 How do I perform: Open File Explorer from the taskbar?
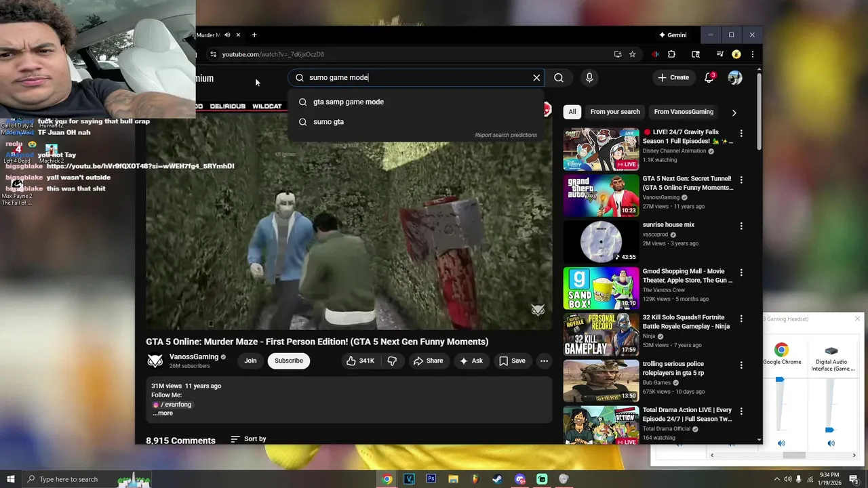pos(453,479)
